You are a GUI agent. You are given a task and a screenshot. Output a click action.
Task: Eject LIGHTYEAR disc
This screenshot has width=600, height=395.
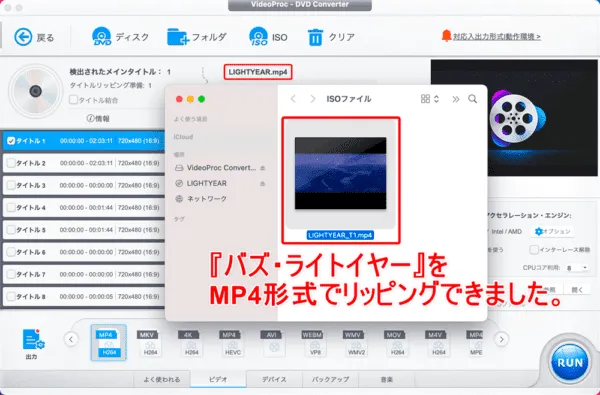pos(262,183)
